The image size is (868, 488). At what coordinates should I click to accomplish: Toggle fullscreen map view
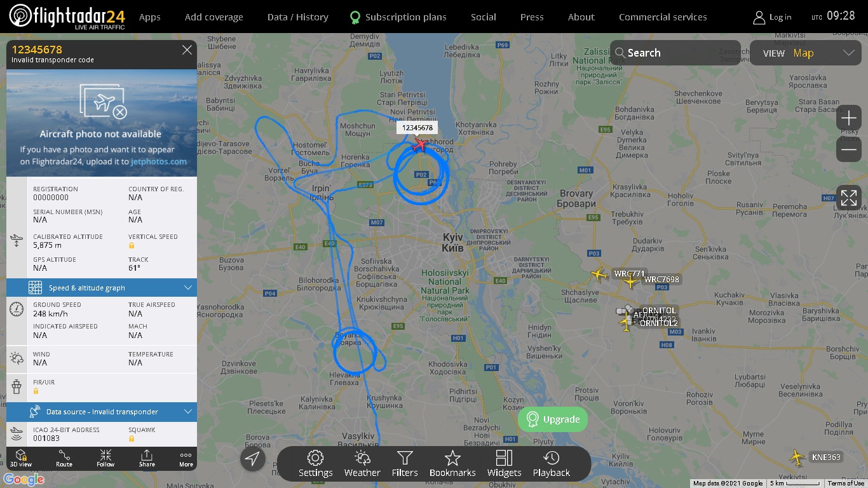tap(849, 198)
